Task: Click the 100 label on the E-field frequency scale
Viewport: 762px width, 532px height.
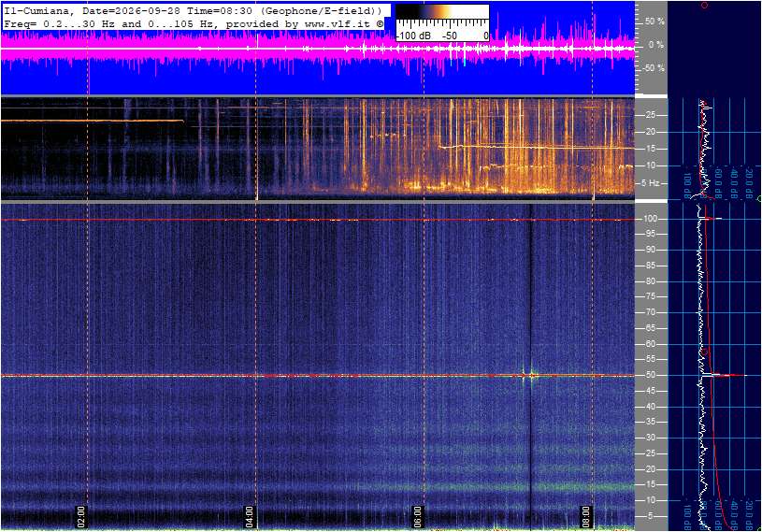Action: [651, 219]
